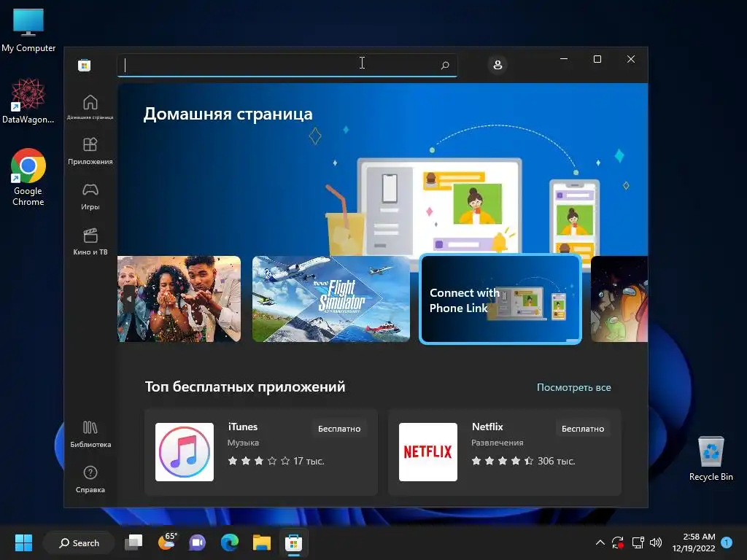Go to Домашняя страница in the sidebar
This screenshot has height=560, width=747.
click(90, 106)
